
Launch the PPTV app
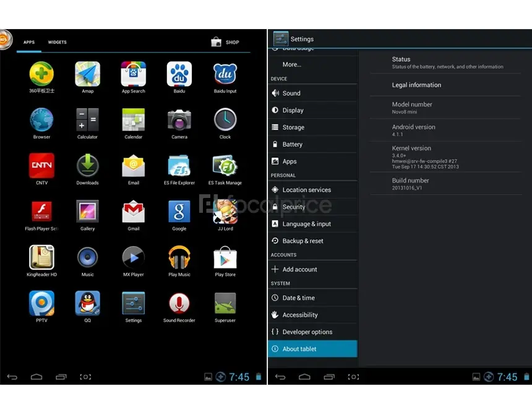tap(41, 303)
